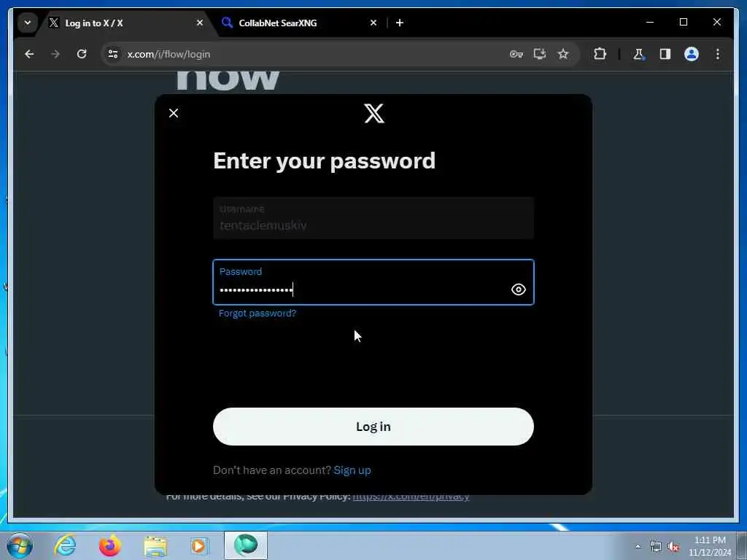Open the saved passwords key icon
747x560 pixels.
coord(516,54)
